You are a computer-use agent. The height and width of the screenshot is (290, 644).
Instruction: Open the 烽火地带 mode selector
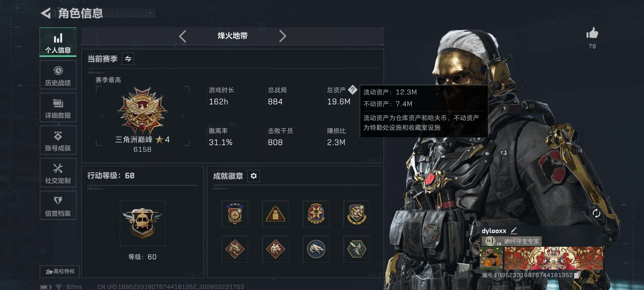pyautogui.click(x=232, y=36)
